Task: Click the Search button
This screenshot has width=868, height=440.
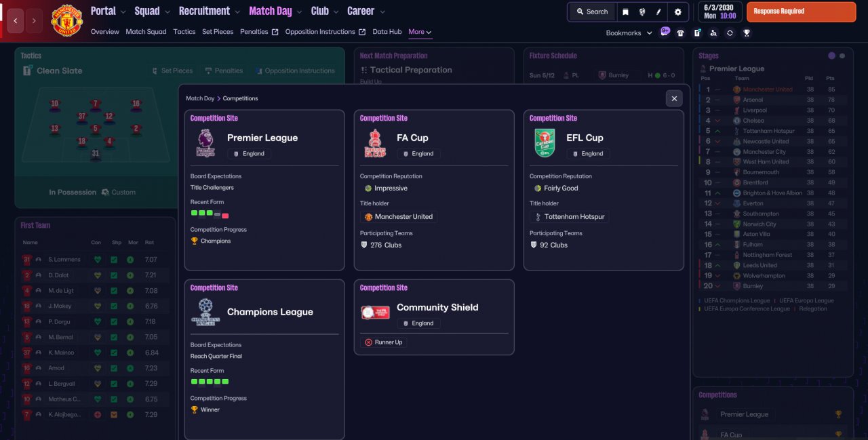Action: 592,12
